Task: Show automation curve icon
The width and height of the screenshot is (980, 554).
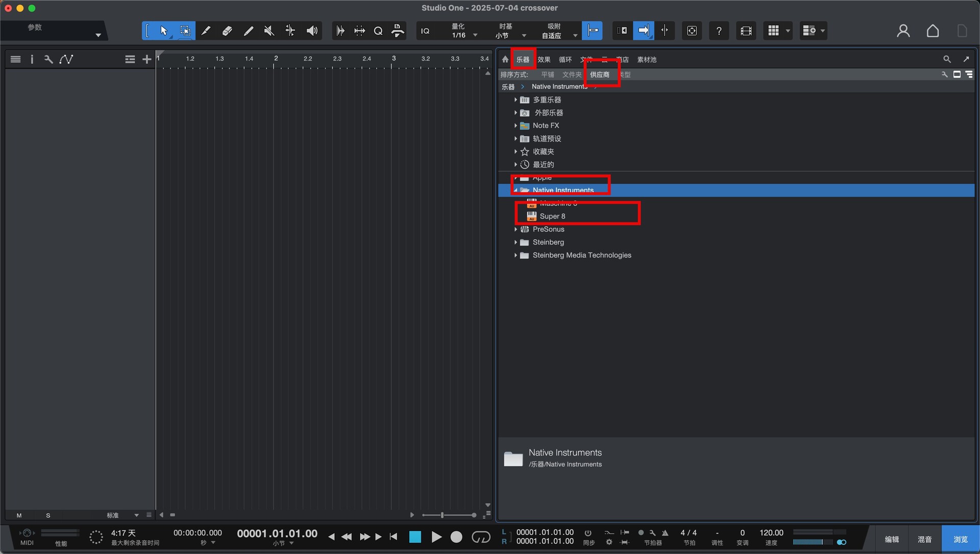Action: [x=66, y=59]
